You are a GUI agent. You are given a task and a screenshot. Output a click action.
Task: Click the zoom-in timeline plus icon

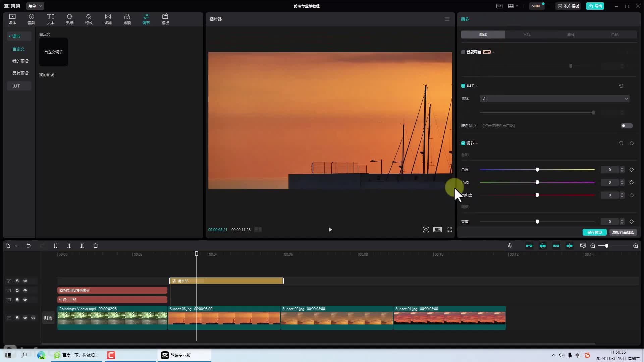636,246
